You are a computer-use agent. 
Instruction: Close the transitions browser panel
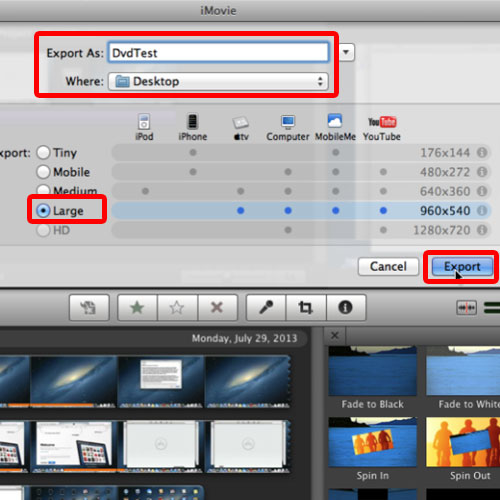[x=335, y=335]
